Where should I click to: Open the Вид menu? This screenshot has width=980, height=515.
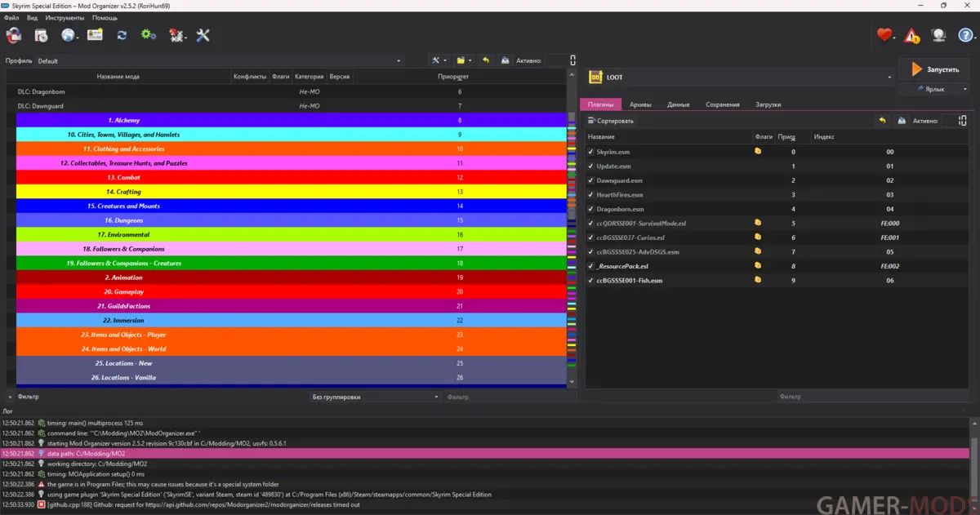pos(32,17)
